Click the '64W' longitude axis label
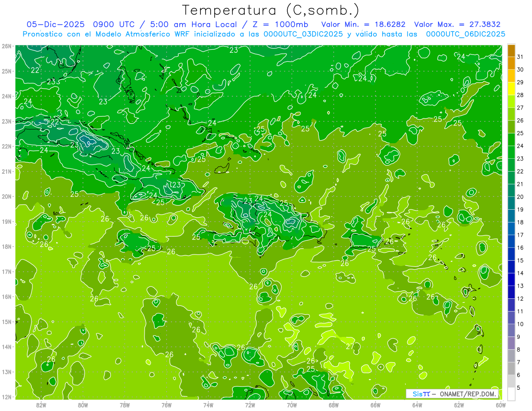The width and height of the screenshot is (532, 411). pos(417,405)
